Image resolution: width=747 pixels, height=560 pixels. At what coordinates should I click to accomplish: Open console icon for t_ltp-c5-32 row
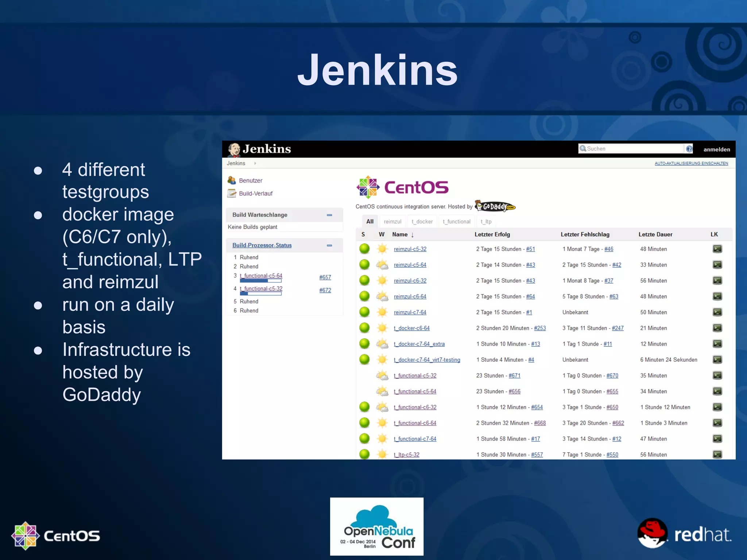[x=717, y=454]
